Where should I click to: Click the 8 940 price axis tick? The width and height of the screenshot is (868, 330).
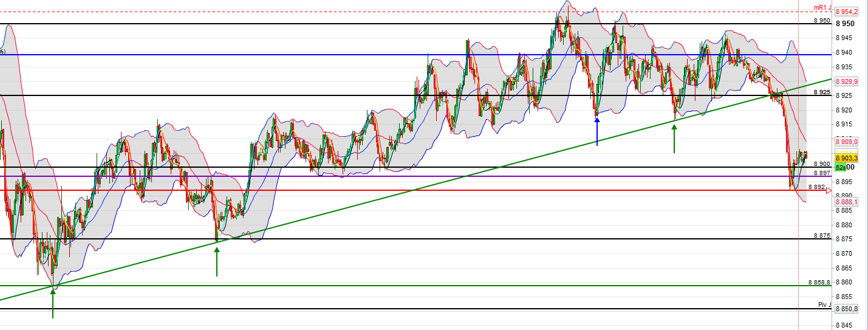(x=845, y=52)
